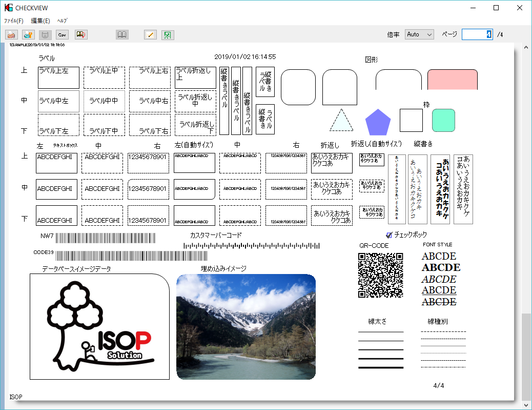Click the open book page view icon
The image size is (532, 410).
[x=122, y=35]
